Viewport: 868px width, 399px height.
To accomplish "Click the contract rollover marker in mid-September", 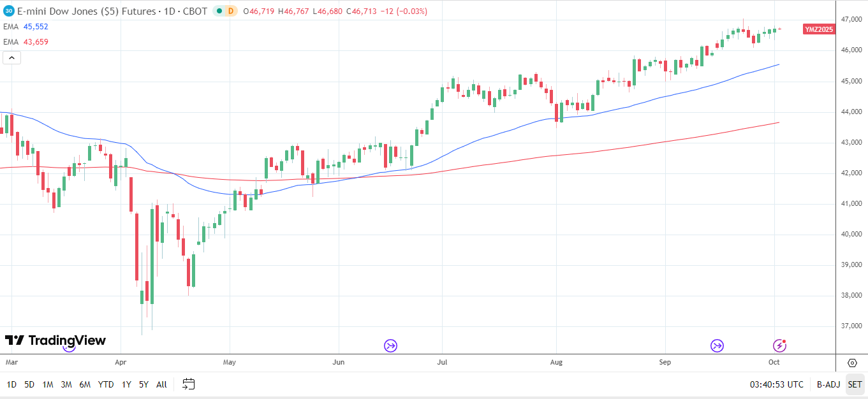I will (x=717, y=345).
